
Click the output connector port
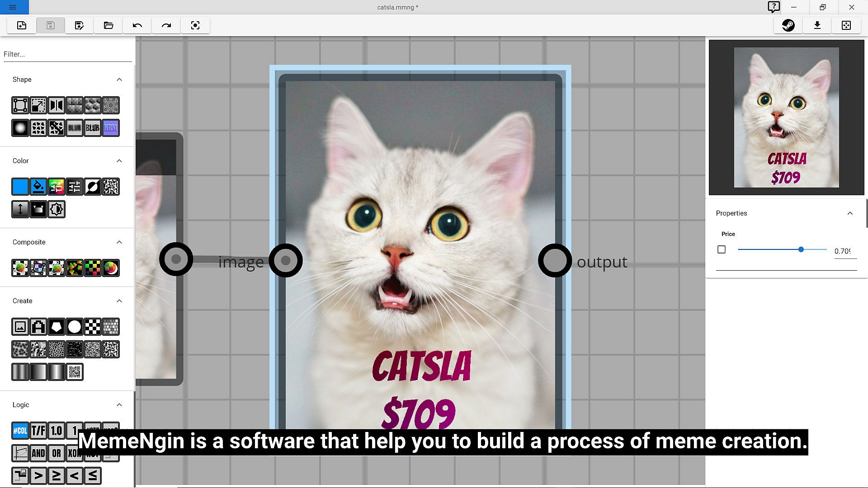click(x=555, y=260)
